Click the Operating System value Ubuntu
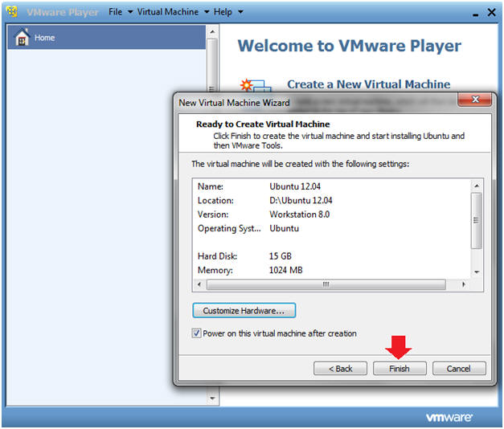The image size is (504, 429). (x=284, y=228)
